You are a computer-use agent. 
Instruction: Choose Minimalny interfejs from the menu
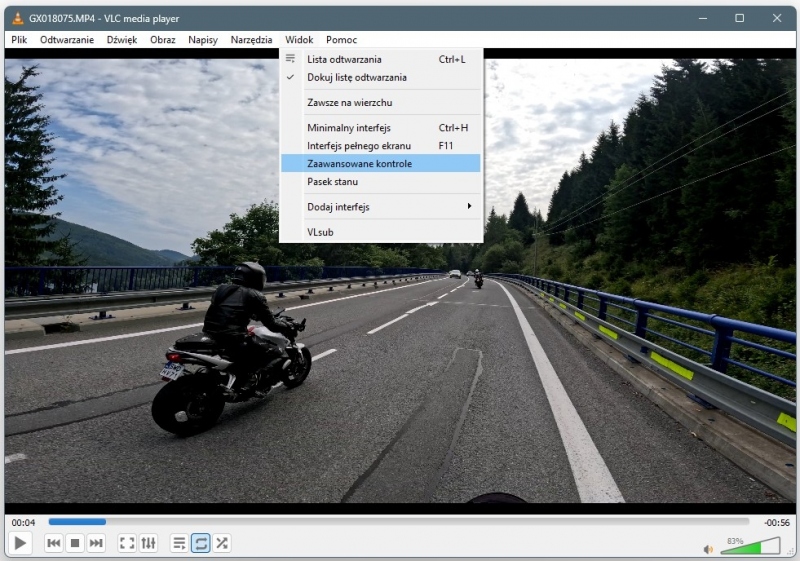tap(349, 128)
